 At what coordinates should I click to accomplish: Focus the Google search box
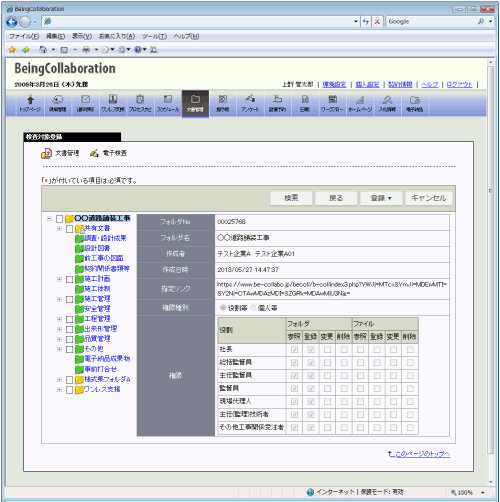coord(432,22)
